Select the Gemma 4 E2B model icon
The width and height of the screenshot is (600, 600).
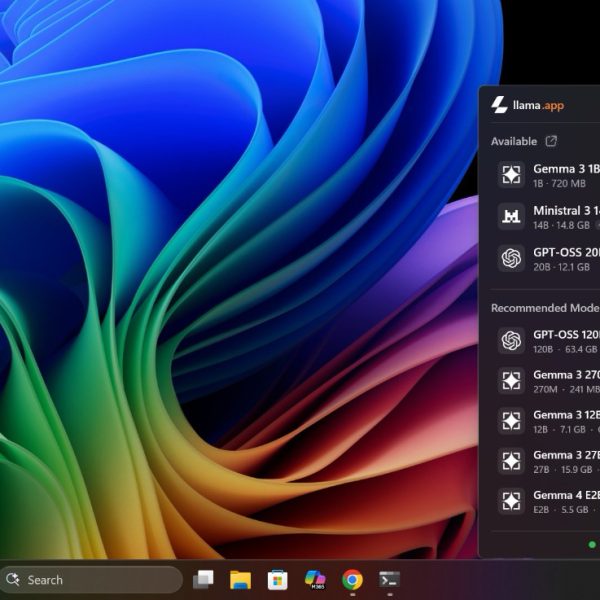(511, 501)
